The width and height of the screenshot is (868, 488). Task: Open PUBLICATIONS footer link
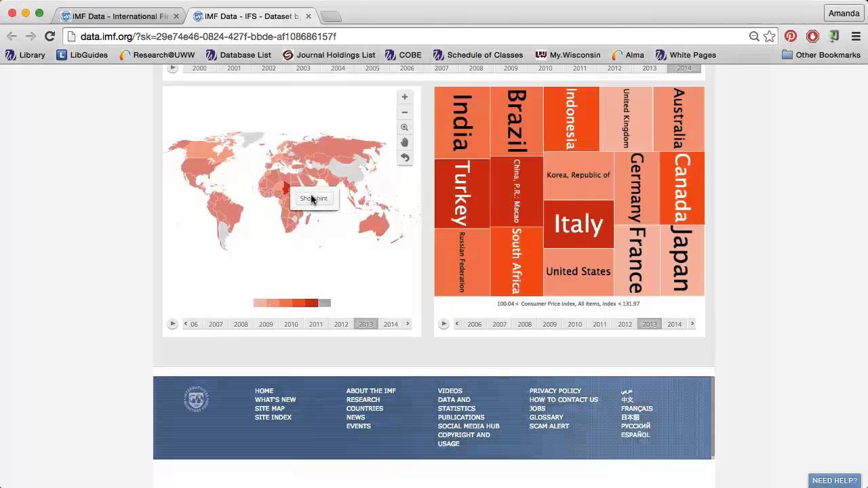point(461,418)
